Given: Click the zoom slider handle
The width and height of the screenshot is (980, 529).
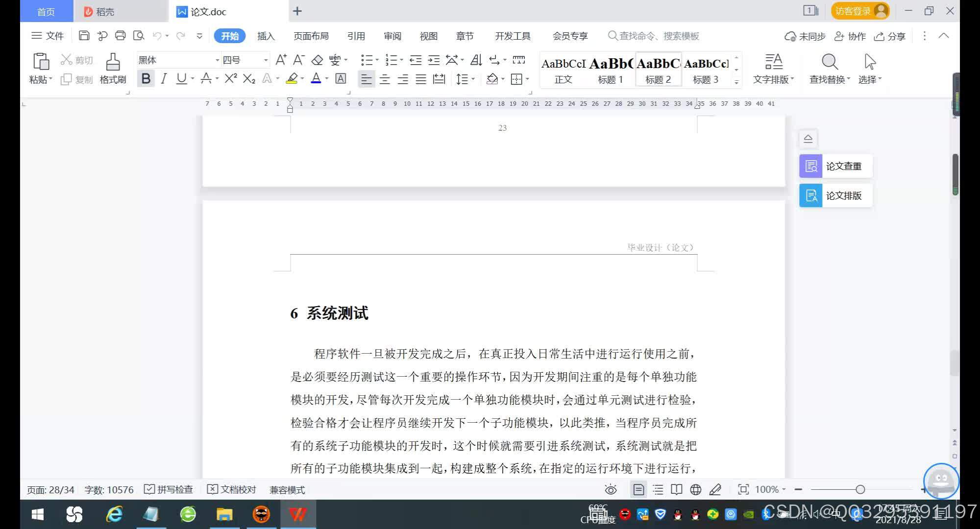Looking at the screenshot, I should tap(860, 489).
